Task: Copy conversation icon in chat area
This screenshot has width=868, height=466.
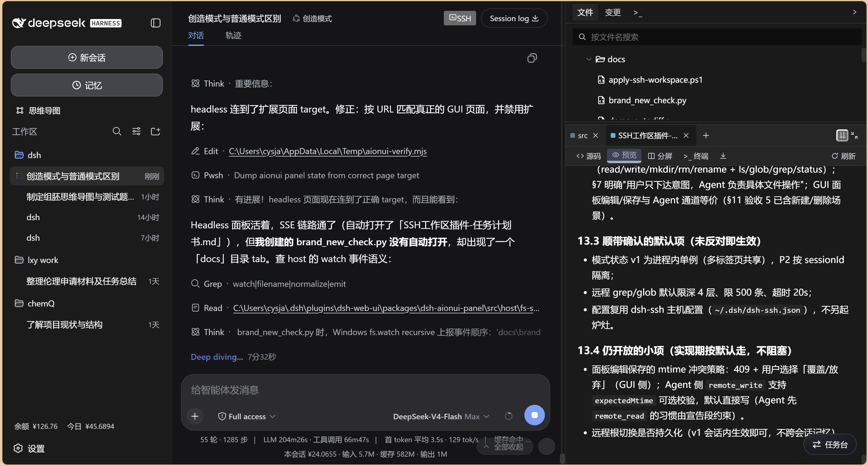Action: coord(532,58)
